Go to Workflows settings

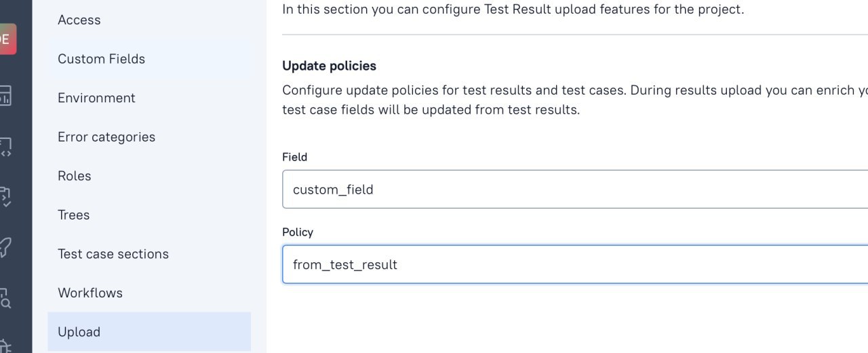pos(90,293)
